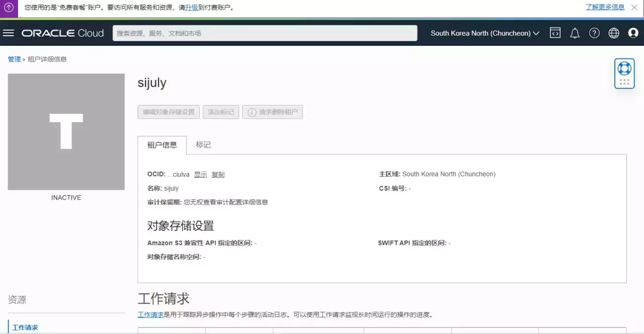The image size is (644, 334).
Task: Click the 编辑对象存储设置 button
Action: pyautogui.click(x=169, y=112)
